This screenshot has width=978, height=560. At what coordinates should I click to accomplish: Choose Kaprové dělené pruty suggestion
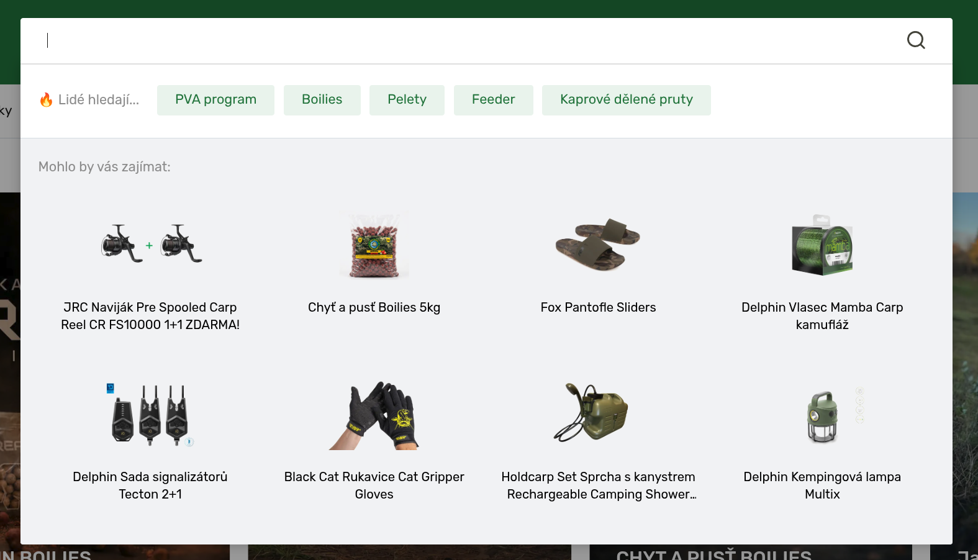click(x=626, y=100)
